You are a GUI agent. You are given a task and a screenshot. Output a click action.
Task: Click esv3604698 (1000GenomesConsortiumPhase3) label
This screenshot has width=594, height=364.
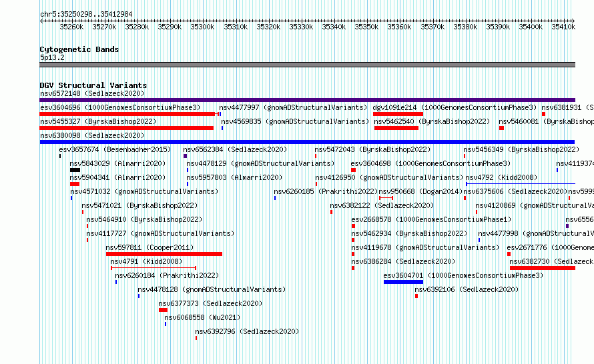click(430, 163)
